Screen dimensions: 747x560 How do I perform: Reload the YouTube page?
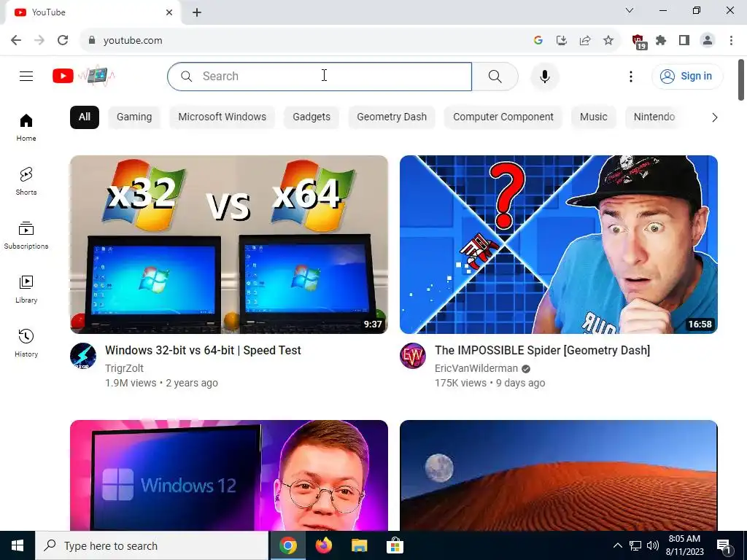[x=63, y=41]
